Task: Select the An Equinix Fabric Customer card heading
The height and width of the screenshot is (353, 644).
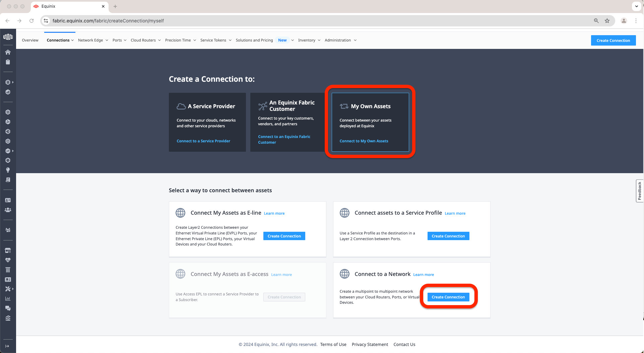Action: (x=292, y=106)
